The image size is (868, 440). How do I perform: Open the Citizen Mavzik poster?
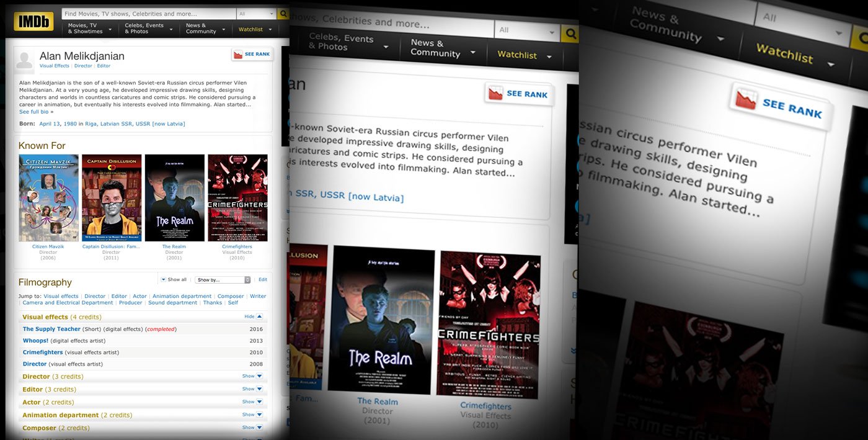(x=48, y=198)
